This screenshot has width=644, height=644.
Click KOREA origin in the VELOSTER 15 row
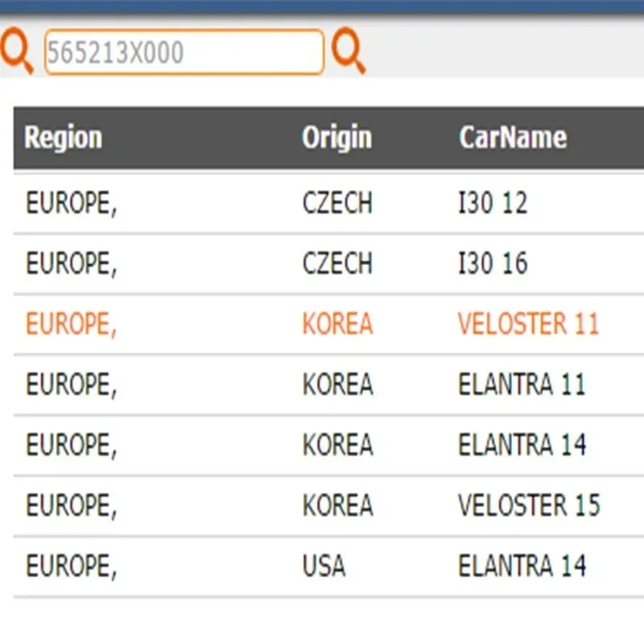pos(337,505)
